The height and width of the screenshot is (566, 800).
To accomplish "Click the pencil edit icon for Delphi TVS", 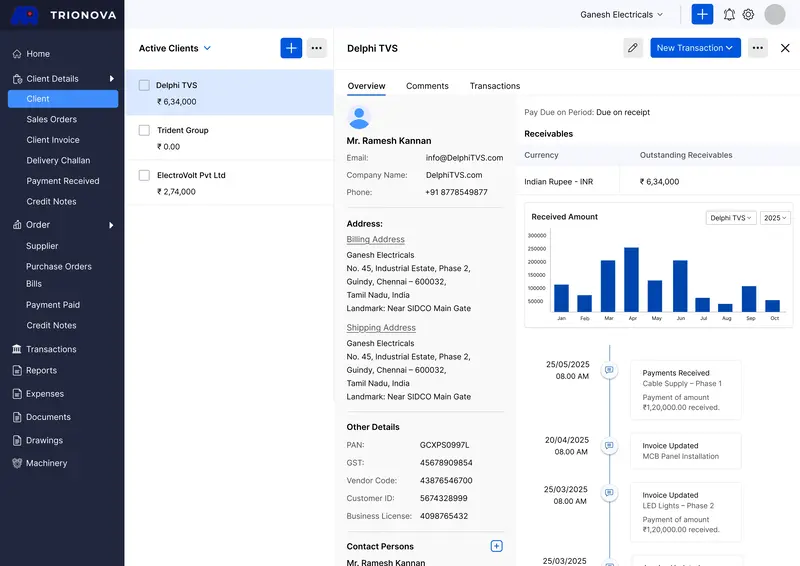I will coord(632,48).
